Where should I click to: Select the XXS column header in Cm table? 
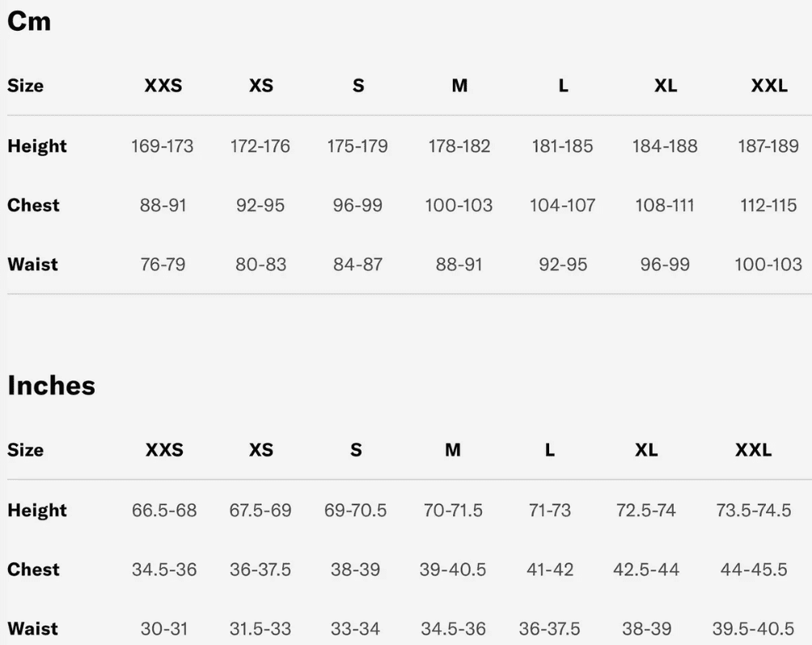coord(163,86)
